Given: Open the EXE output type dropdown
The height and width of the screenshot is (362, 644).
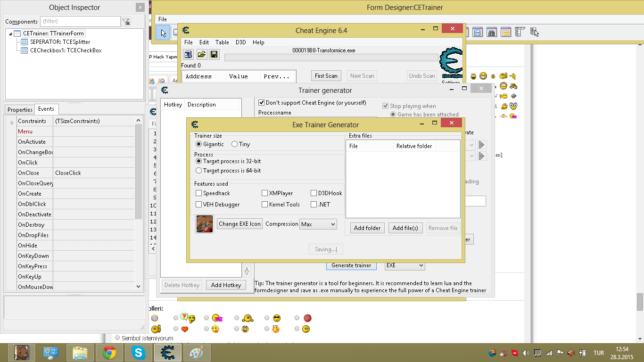Looking at the screenshot, I should 405,265.
